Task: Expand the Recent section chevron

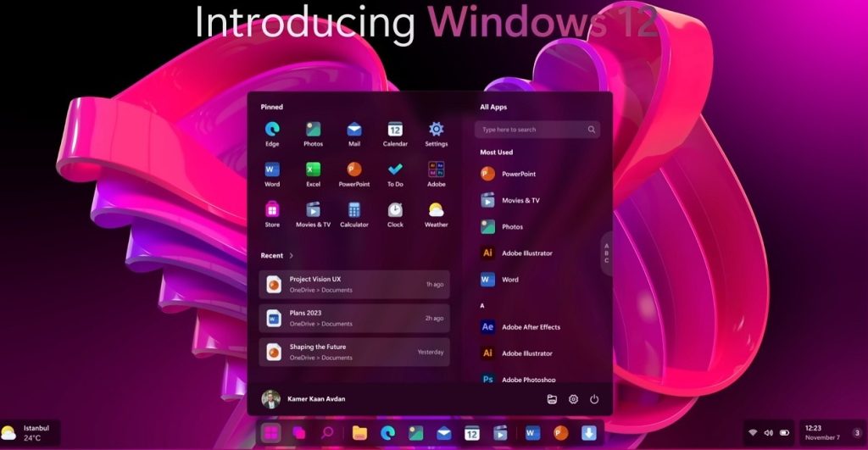Action: pyautogui.click(x=292, y=256)
